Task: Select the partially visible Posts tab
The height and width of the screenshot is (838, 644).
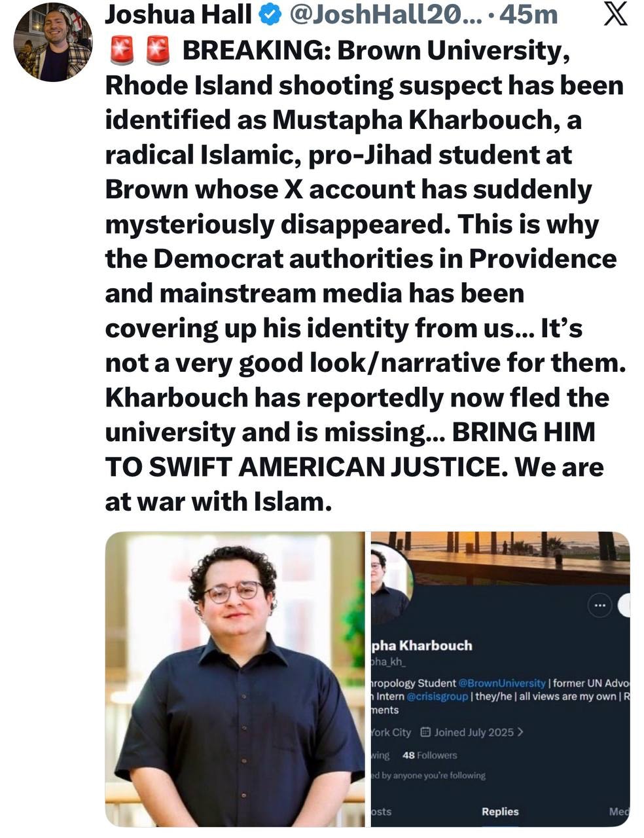Action: [x=381, y=811]
